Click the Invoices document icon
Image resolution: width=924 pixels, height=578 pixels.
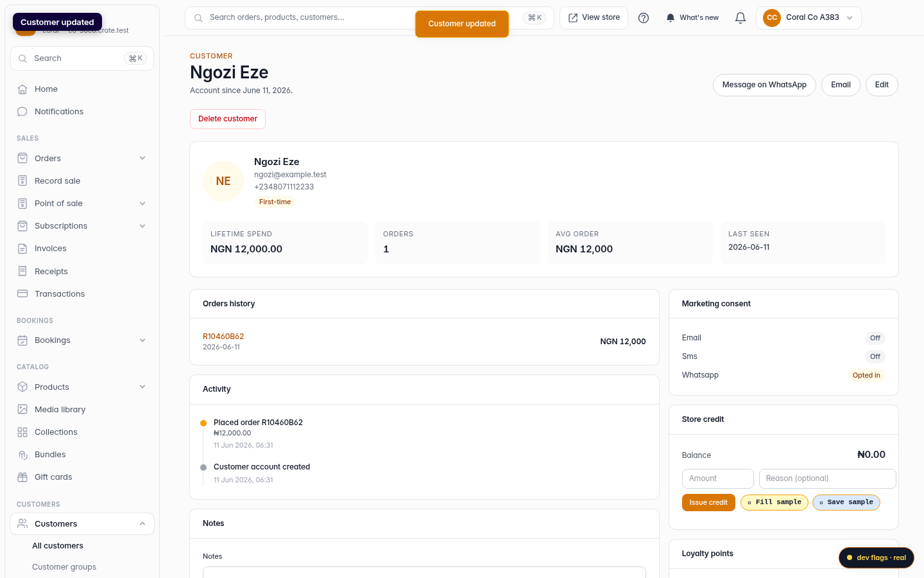(x=22, y=249)
